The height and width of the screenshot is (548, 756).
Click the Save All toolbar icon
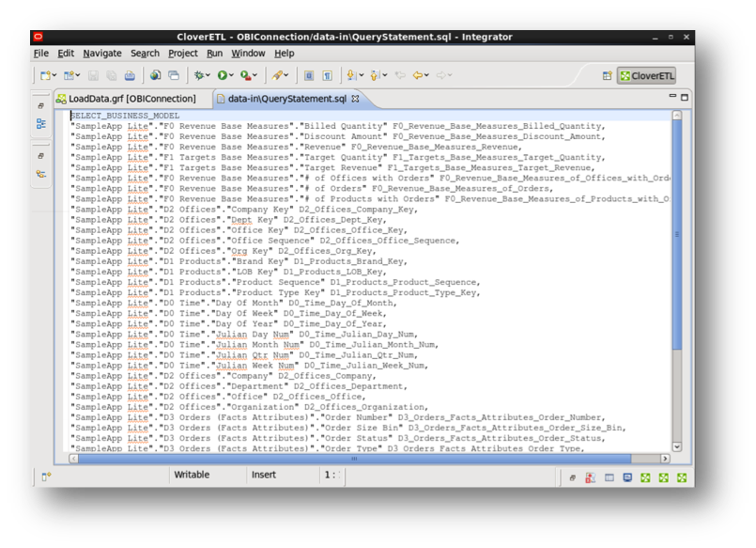click(112, 75)
